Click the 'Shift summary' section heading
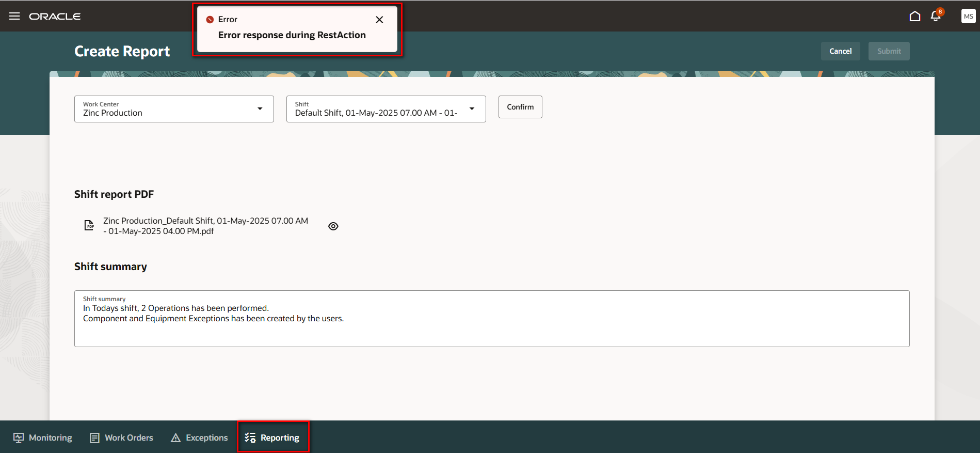The image size is (980, 453). pos(110,267)
